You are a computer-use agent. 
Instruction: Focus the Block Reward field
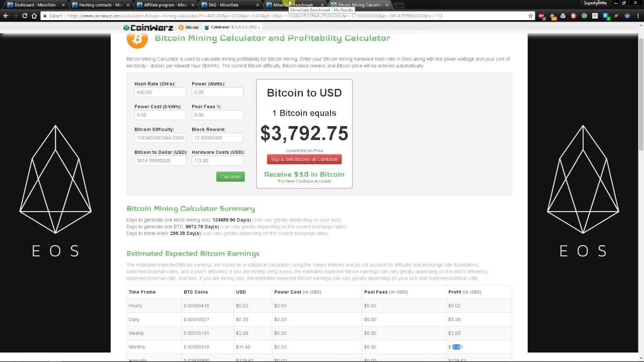click(x=217, y=138)
